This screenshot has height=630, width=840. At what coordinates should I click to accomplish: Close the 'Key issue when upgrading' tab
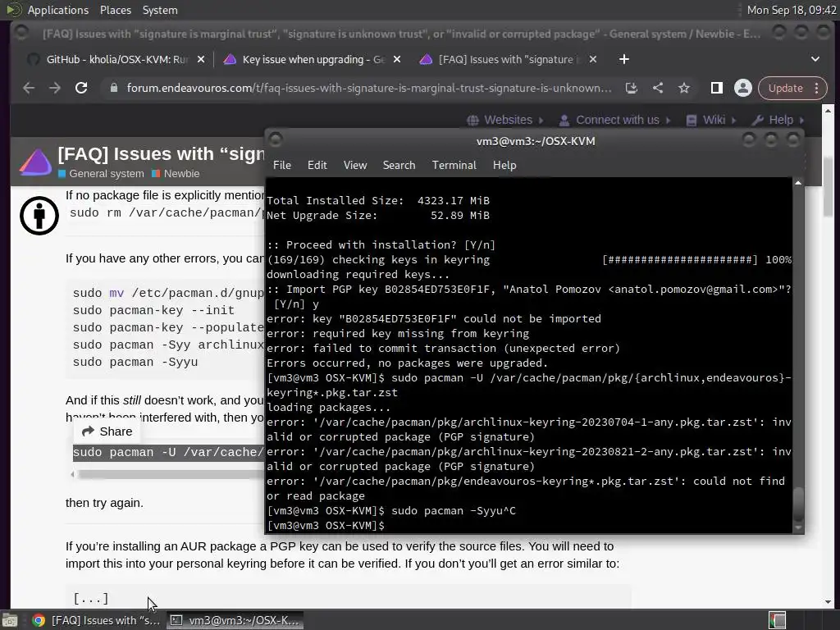pyautogui.click(x=397, y=59)
